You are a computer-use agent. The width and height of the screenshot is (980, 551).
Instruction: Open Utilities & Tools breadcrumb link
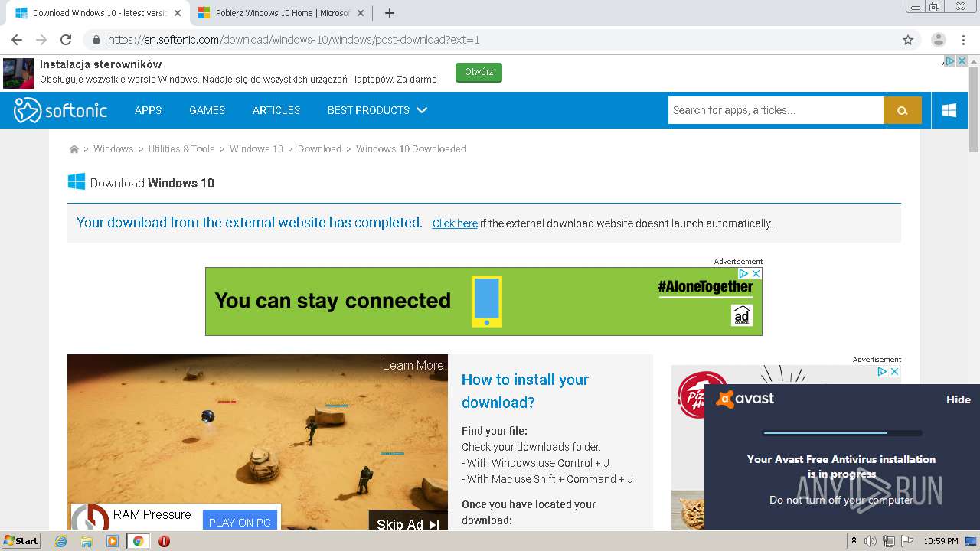point(181,149)
